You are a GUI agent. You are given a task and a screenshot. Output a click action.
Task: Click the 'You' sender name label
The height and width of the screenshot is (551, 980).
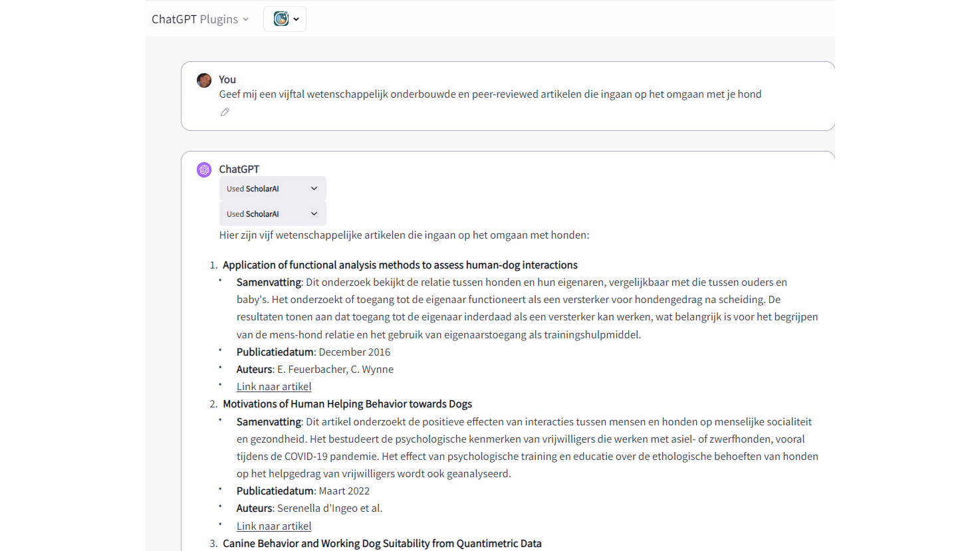click(x=227, y=80)
